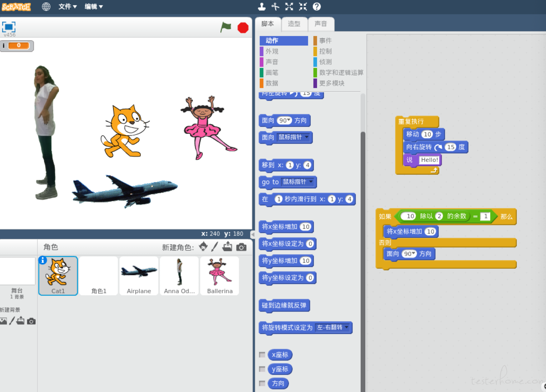This screenshot has height=392, width=546.
Task: Select the Ballerina sprite thumbnail
Action: click(219, 276)
